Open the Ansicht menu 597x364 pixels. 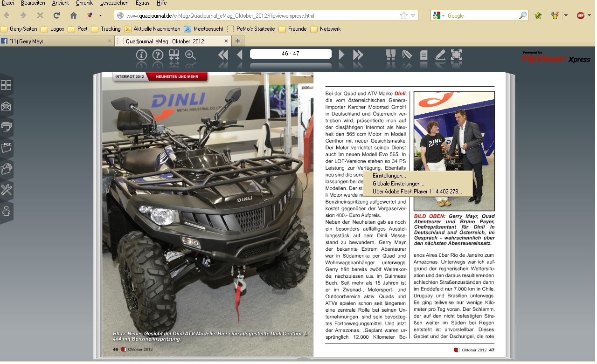(x=61, y=3)
